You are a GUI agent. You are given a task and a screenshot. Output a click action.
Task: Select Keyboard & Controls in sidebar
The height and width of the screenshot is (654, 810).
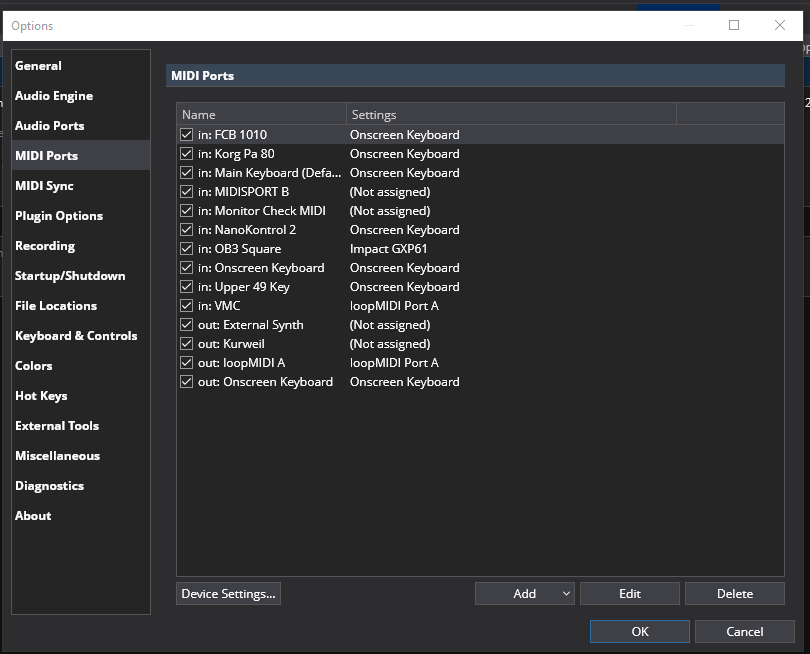(76, 336)
